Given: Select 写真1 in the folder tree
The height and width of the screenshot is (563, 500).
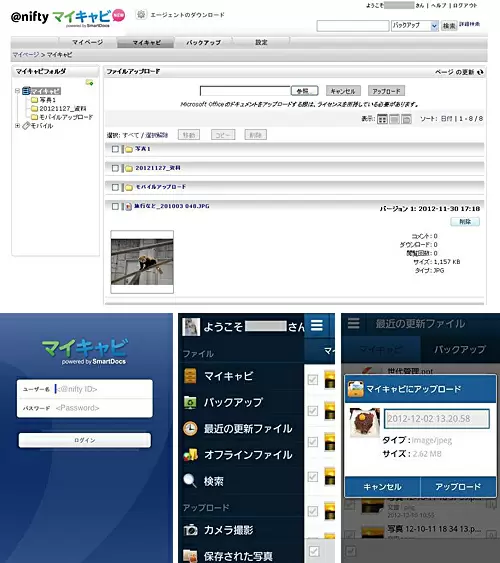Looking at the screenshot, I should tap(47, 100).
